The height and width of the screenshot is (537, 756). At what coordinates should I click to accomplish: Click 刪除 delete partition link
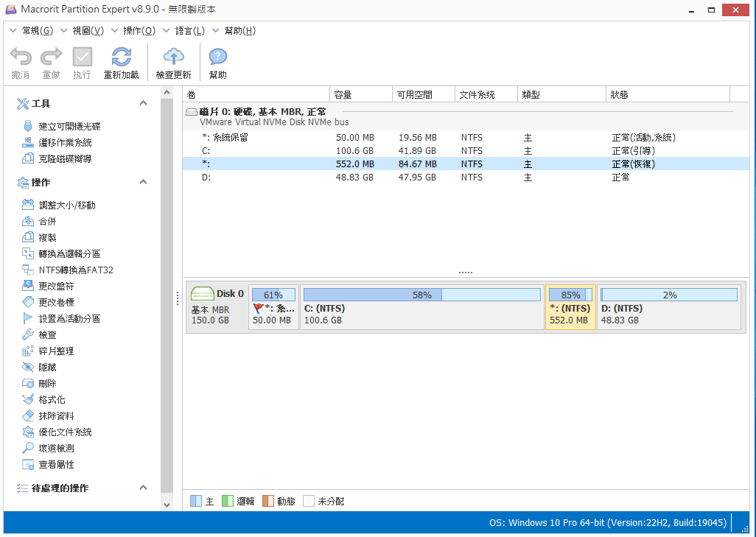point(47,384)
